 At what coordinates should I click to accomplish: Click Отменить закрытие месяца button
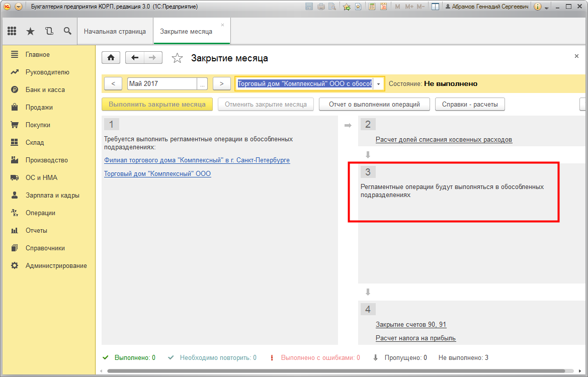[x=266, y=104]
